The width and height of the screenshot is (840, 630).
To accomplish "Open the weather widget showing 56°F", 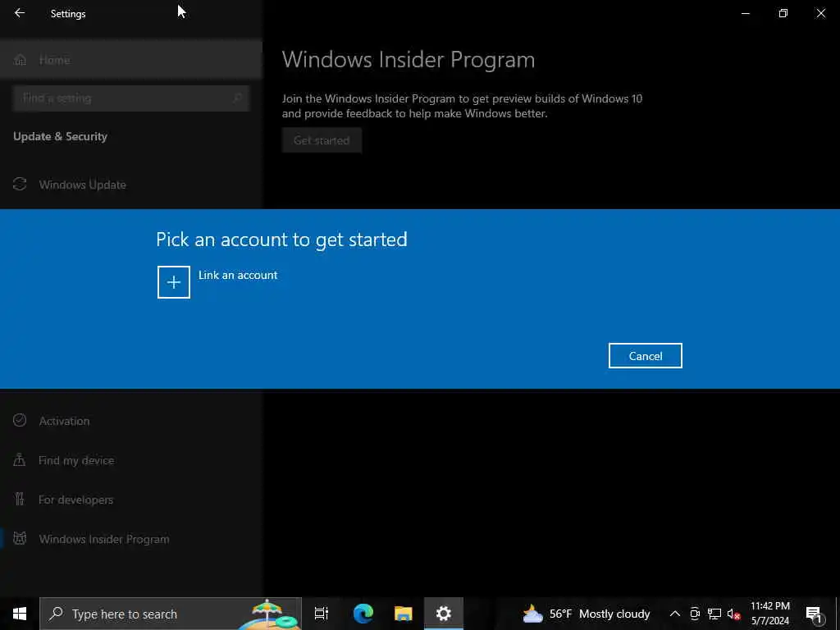I will point(586,614).
